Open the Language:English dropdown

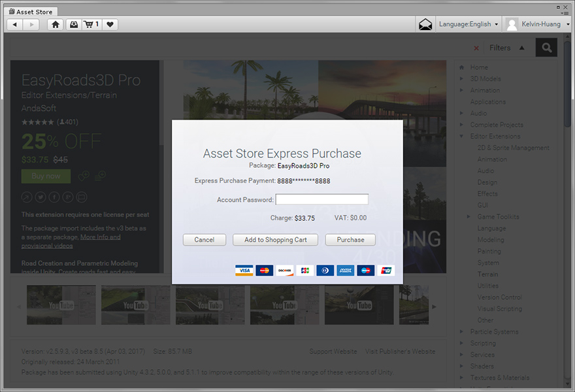tap(468, 24)
